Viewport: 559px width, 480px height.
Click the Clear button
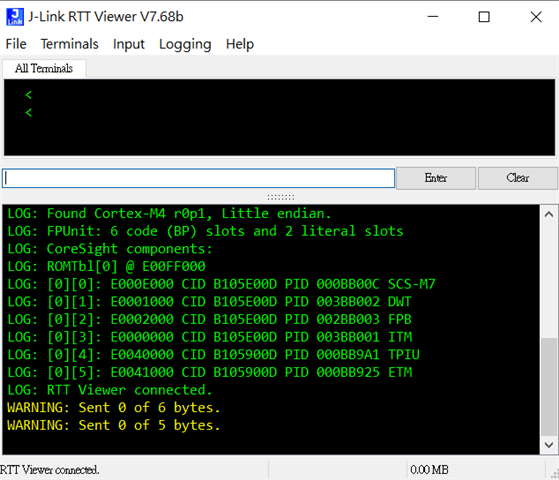518,178
